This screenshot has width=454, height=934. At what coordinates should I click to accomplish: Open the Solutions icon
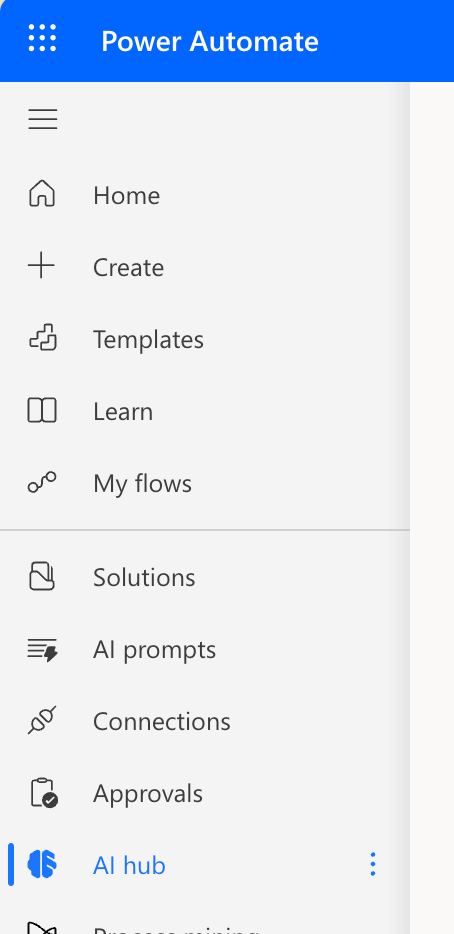pyautogui.click(x=42, y=577)
